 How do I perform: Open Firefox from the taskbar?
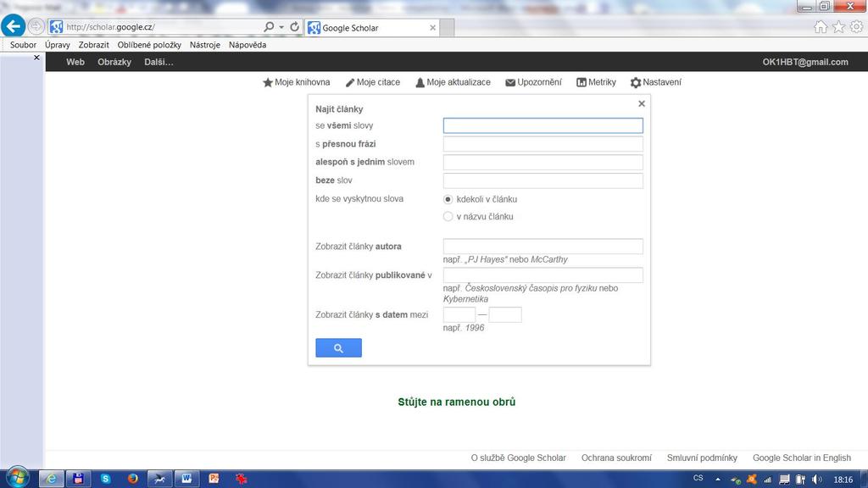tap(132, 479)
